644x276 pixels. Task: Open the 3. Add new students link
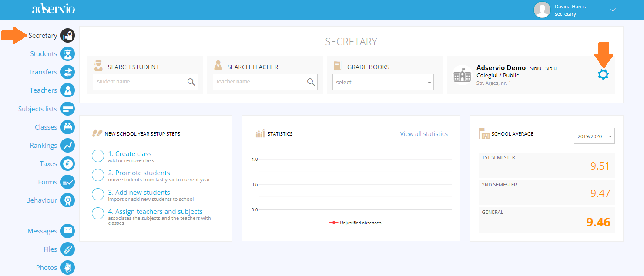(x=139, y=192)
